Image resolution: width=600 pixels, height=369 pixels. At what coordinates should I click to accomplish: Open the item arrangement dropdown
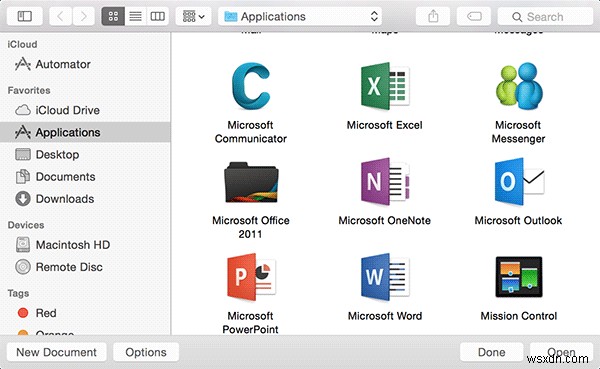click(x=193, y=16)
